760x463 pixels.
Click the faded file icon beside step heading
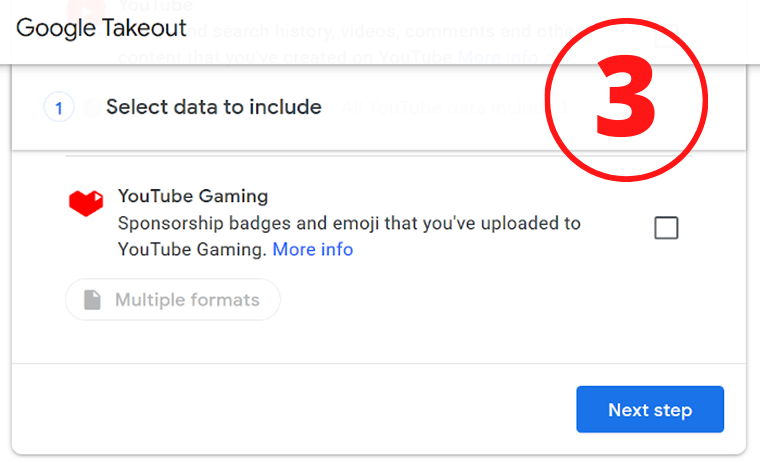pyautogui.click(x=92, y=108)
